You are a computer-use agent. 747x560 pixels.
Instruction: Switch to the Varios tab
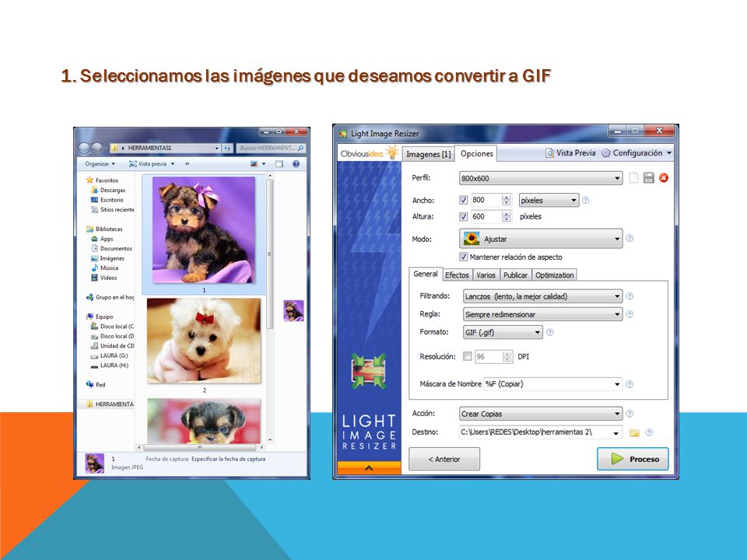tap(486, 275)
